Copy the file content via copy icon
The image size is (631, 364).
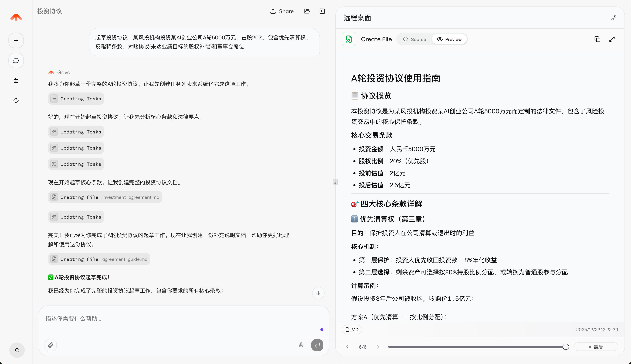tap(597, 39)
